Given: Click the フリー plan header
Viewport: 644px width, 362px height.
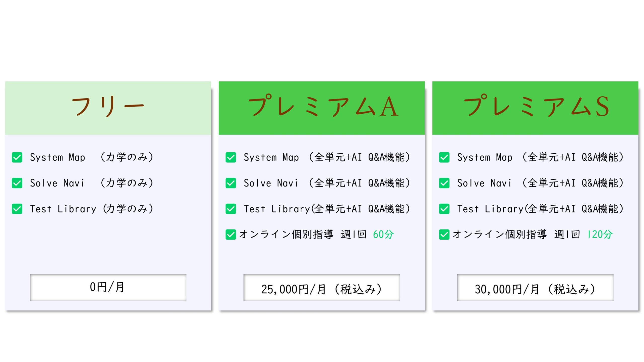Looking at the screenshot, I should tap(108, 108).
